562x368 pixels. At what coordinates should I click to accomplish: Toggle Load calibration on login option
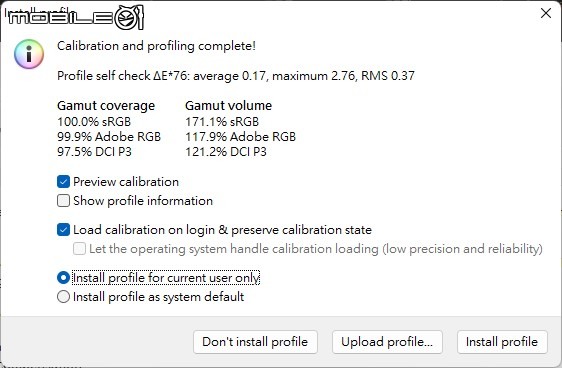pyautogui.click(x=63, y=230)
